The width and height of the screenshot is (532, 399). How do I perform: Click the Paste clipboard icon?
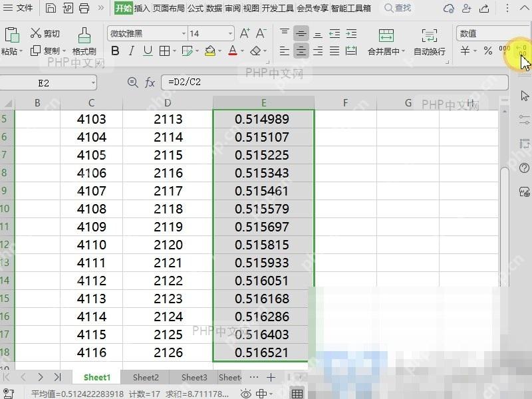[x=12, y=35]
